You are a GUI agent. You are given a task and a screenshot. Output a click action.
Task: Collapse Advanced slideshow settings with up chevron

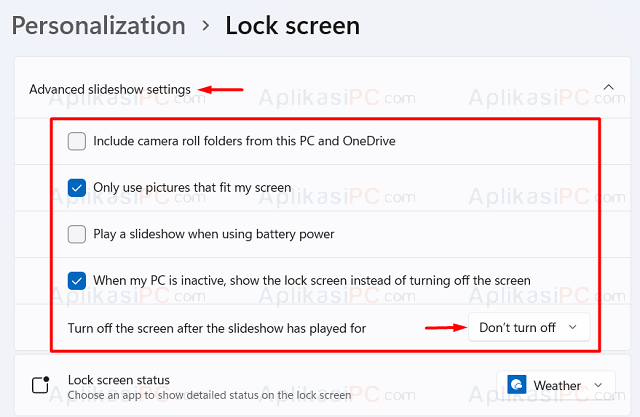609,87
